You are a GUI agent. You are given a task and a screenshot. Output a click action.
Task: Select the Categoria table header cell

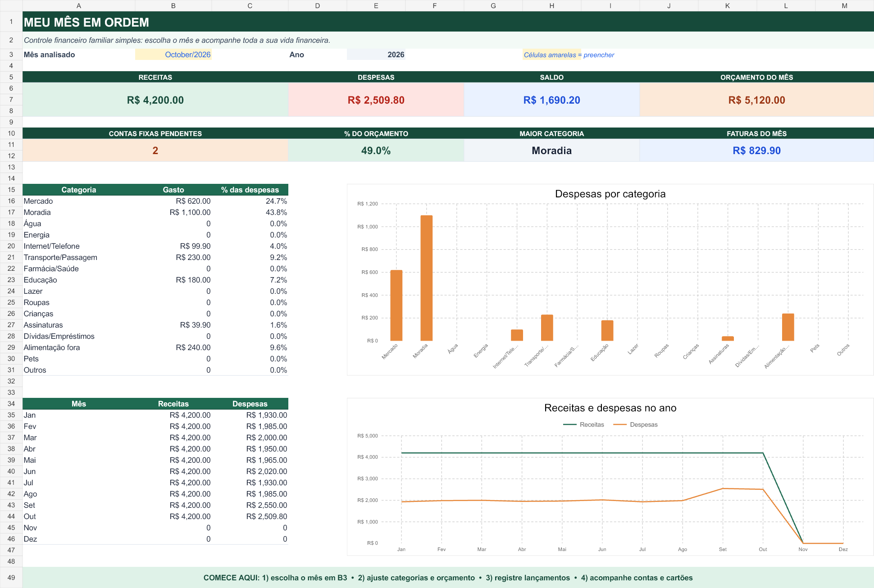point(79,190)
